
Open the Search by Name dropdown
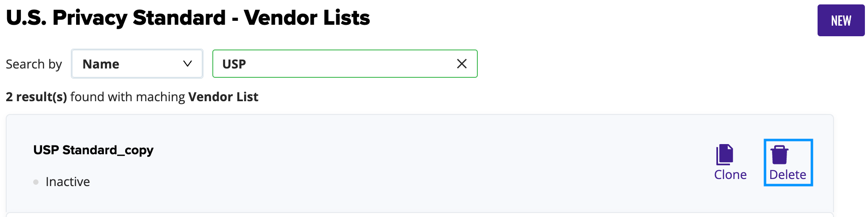pos(137,64)
